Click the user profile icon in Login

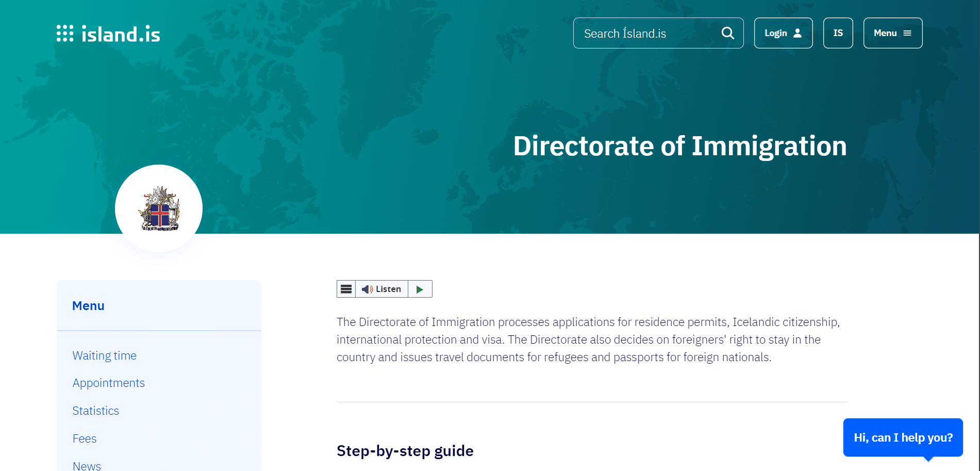coord(798,33)
